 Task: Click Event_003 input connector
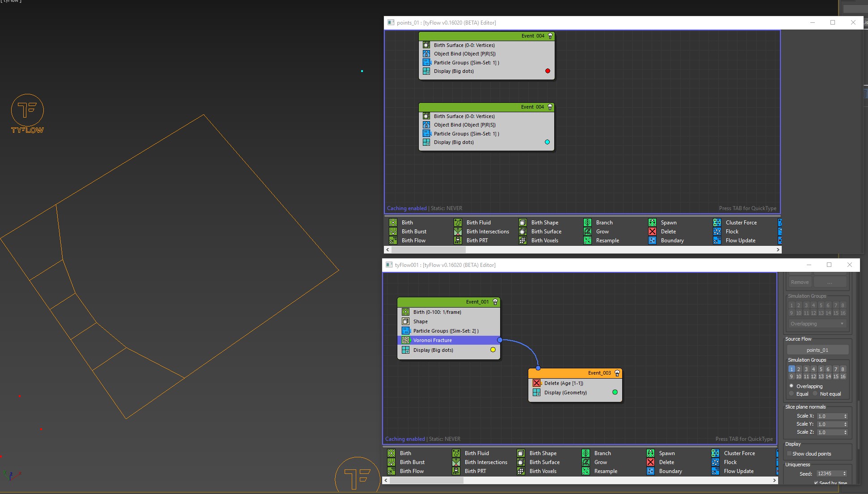pos(538,368)
